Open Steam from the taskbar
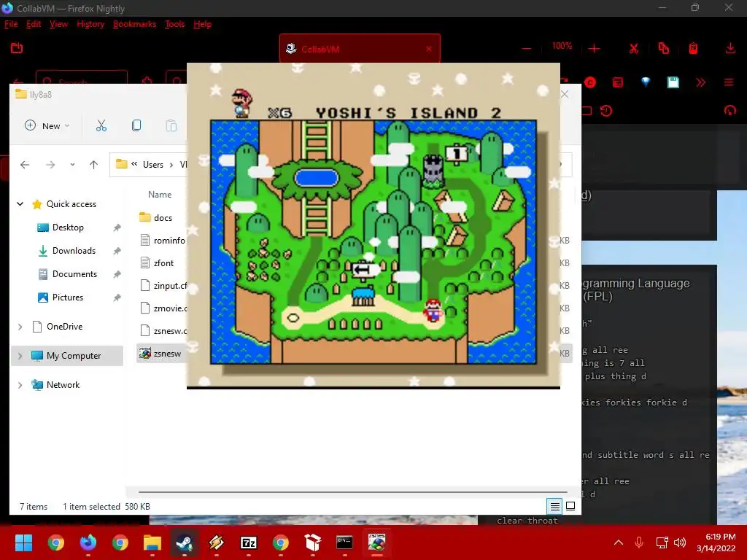Image resolution: width=747 pixels, height=560 pixels. [x=185, y=542]
